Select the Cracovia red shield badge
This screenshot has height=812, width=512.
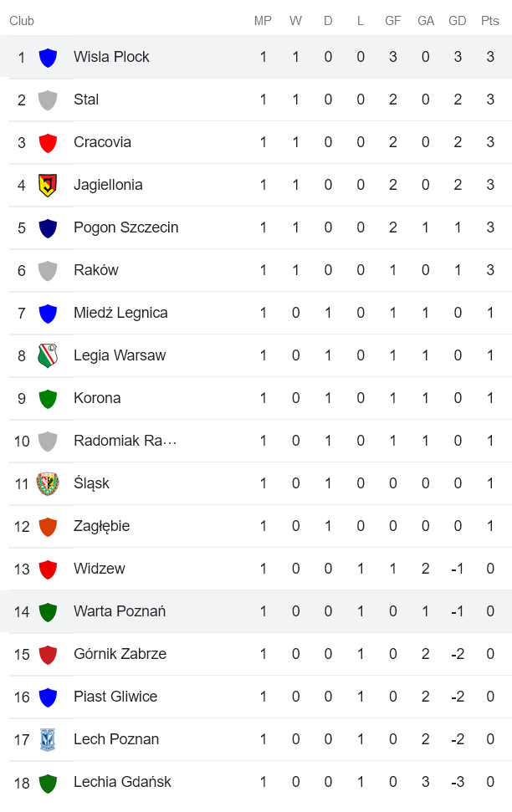[48, 142]
